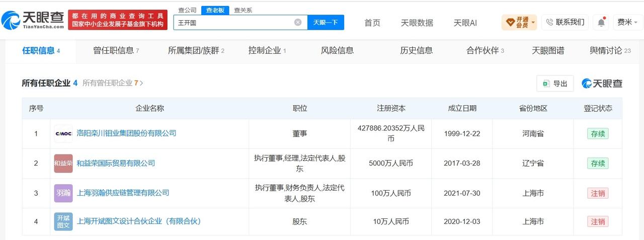This screenshot has height=240, width=644.
Task: Click the 5000万人民币 capital cell
Action: pyautogui.click(x=391, y=163)
